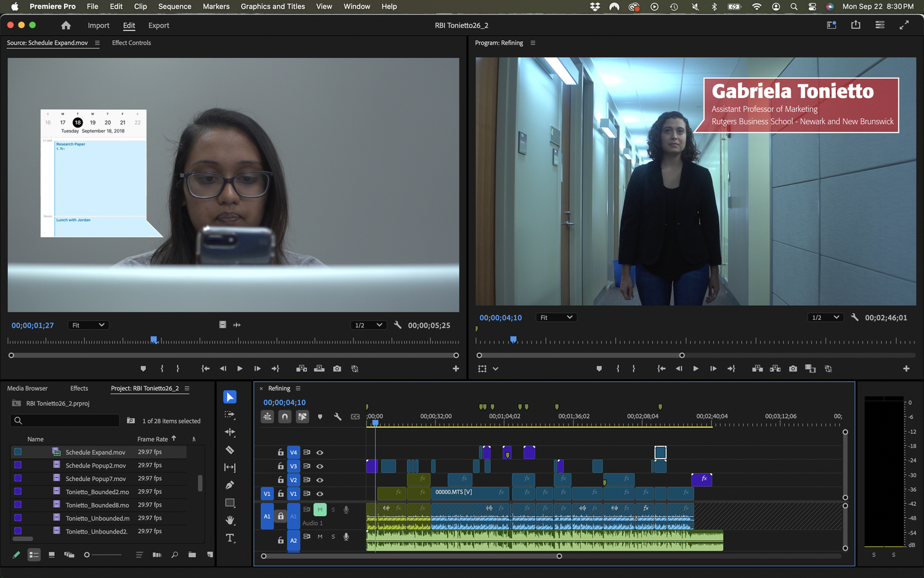Toggle the A1 track lock

pyautogui.click(x=280, y=516)
